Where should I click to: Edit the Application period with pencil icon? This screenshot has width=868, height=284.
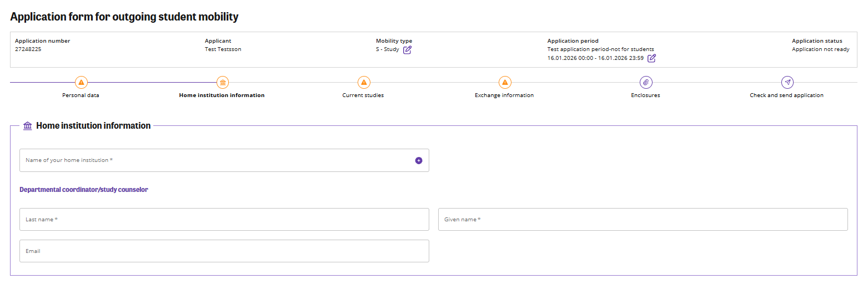point(651,58)
